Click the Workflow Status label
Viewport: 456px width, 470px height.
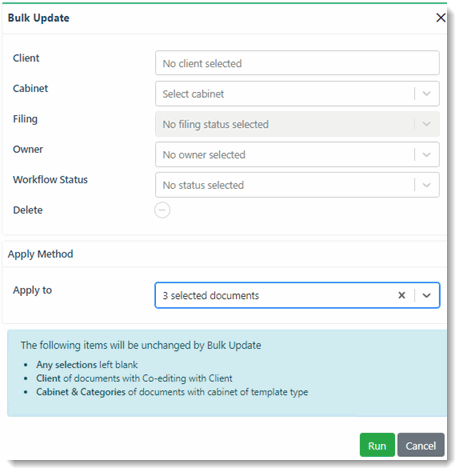click(50, 180)
